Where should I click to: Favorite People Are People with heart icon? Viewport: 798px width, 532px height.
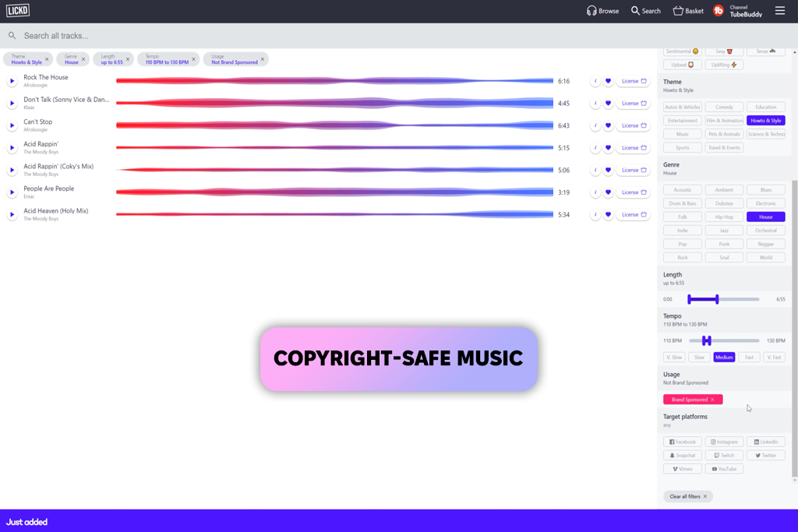(608, 192)
